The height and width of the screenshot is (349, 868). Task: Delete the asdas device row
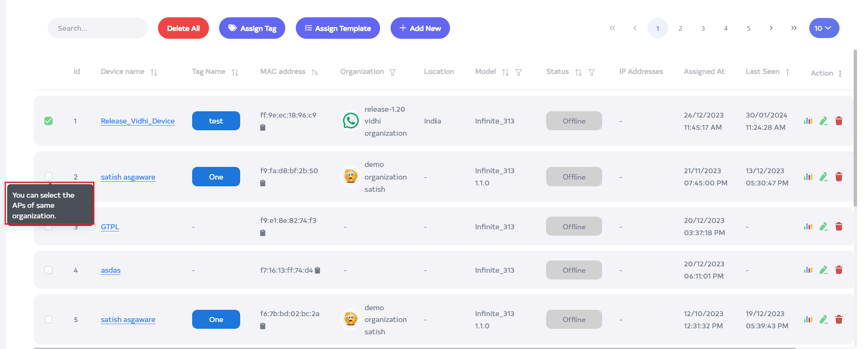point(839,270)
